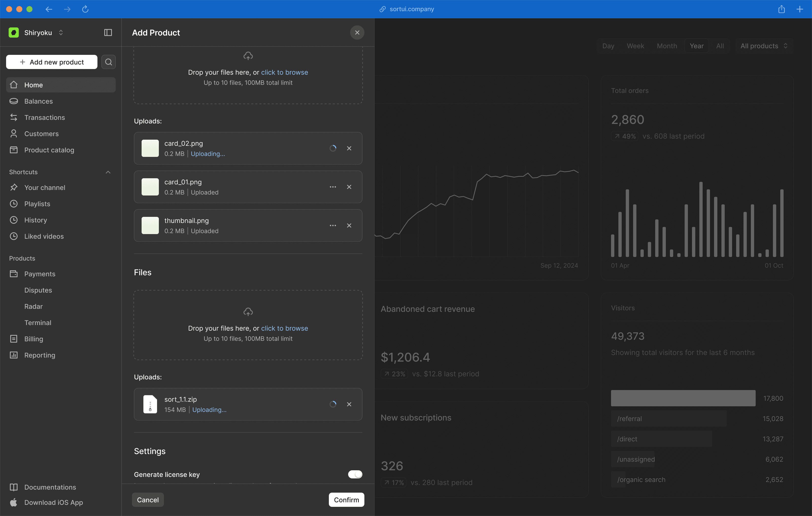Open the Product catalog

click(49, 150)
